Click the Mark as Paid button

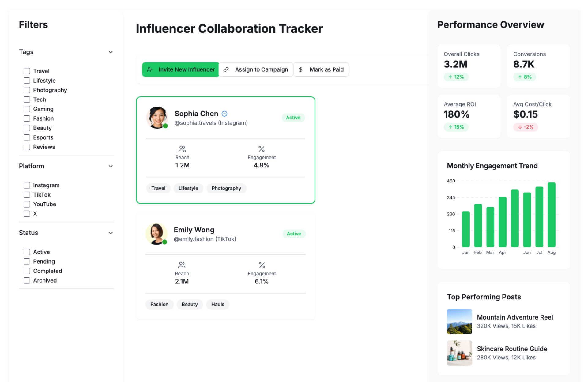(321, 69)
